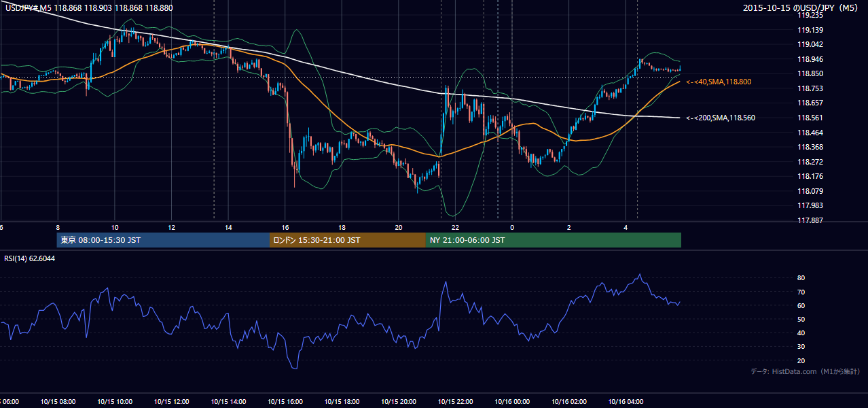
Task: Click price axis value 118.368
Action: [810, 147]
